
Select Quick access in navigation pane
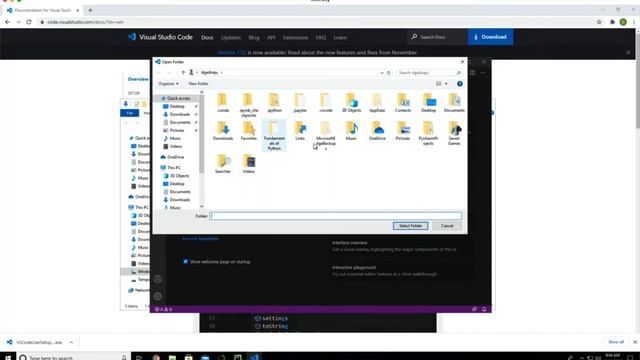(178, 98)
